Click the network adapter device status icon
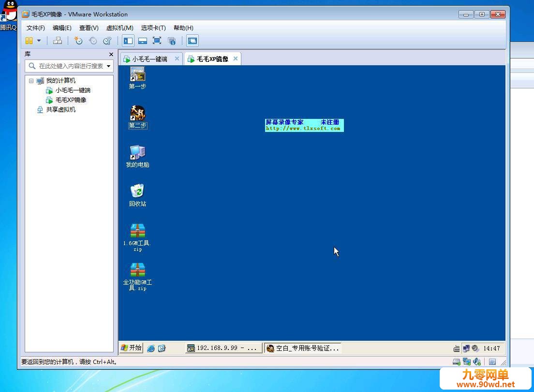The image size is (534, 392). pyautogui.click(x=467, y=362)
